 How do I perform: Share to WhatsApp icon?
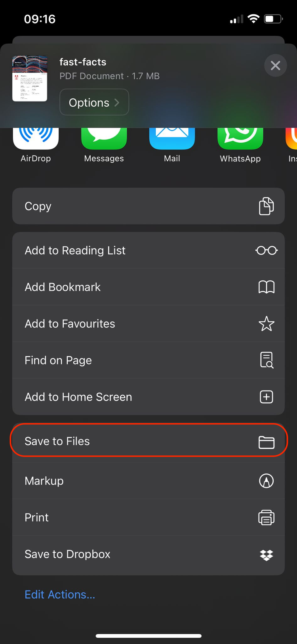pos(240,139)
